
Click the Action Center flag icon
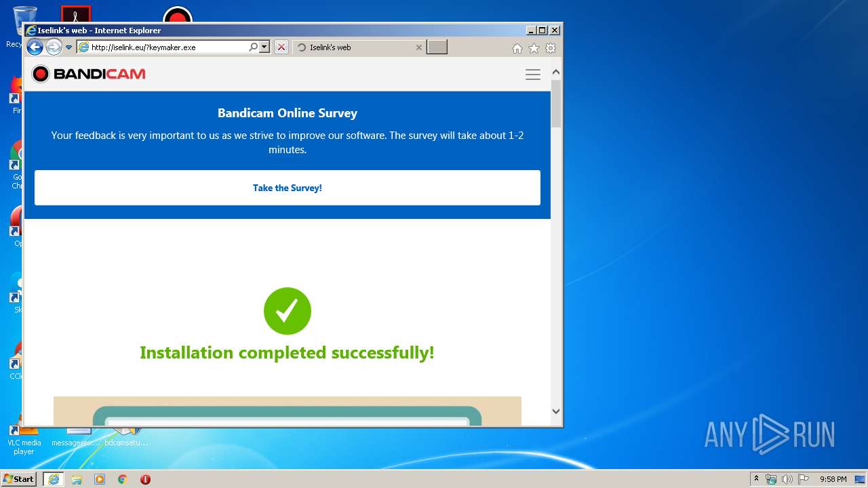click(804, 479)
